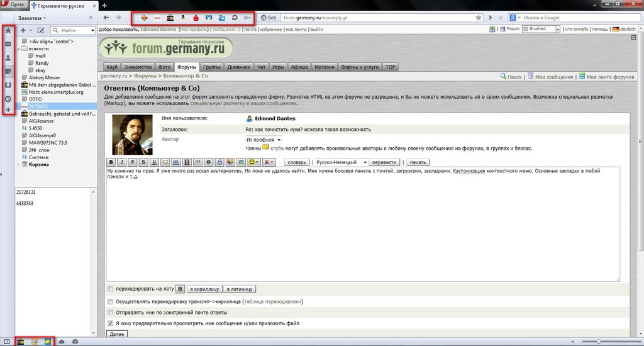Click inside the message text area
The height and width of the screenshot is (346, 644).
point(363,224)
